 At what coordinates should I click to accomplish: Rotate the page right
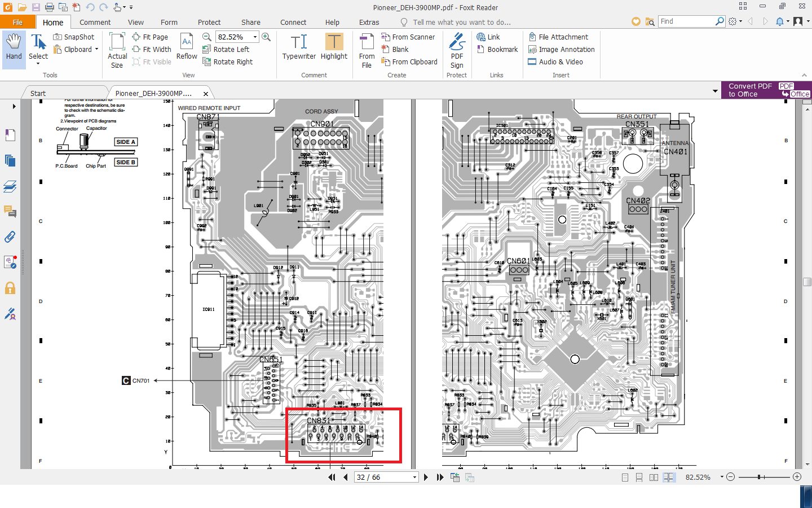pos(228,62)
